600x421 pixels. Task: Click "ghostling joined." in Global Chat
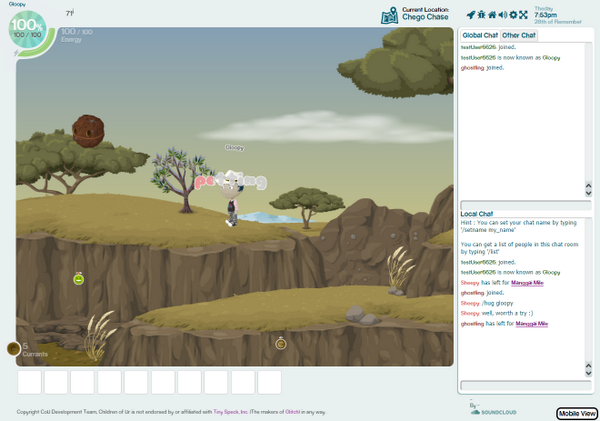click(482, 68)
